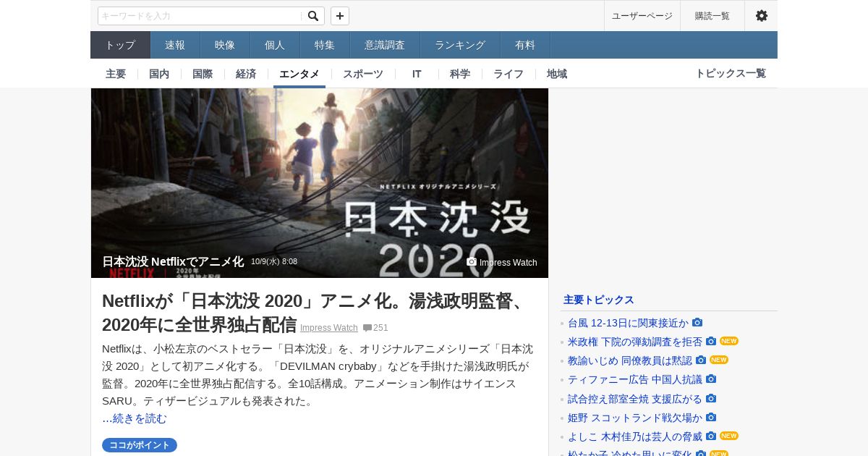
Task: Open the ユーザーページ link
Action: [642, 16]
